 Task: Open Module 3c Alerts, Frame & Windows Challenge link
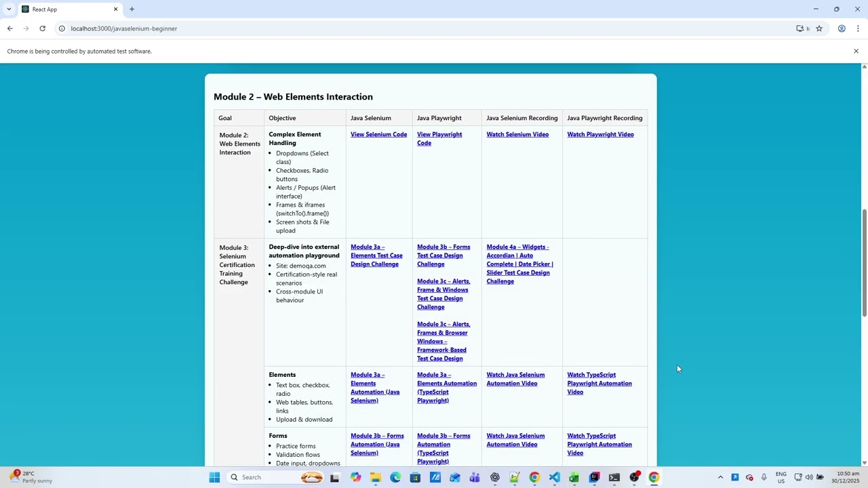point(442,294)
